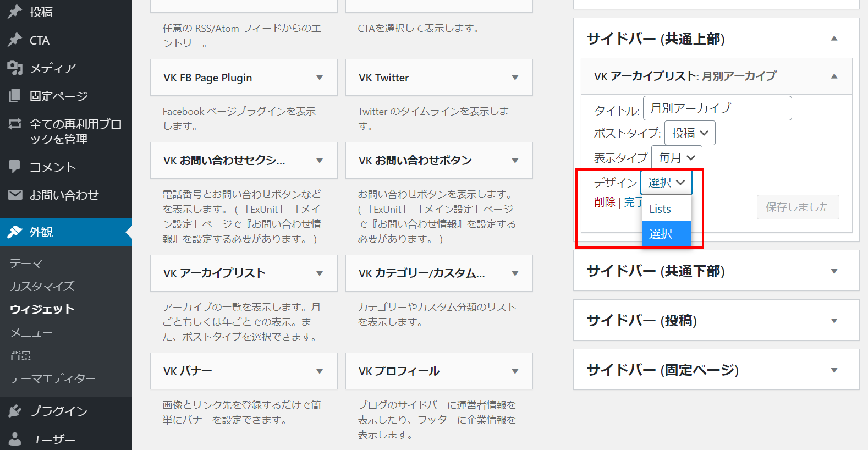
Task: Open カスタマイズ submenu item
Action: point(42,286)
